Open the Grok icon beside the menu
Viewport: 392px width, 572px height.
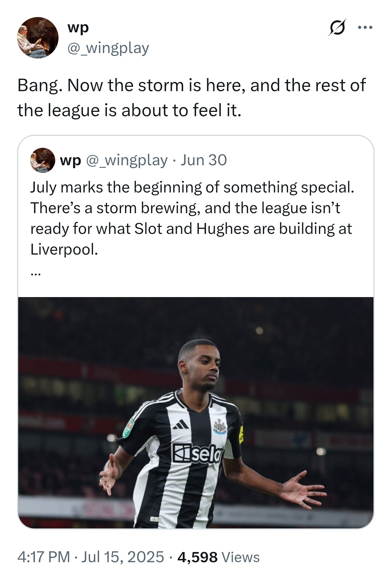337,28
